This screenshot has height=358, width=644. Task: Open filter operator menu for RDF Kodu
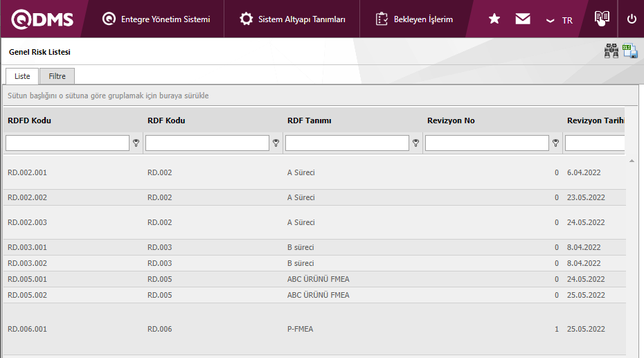coord(276,143)
